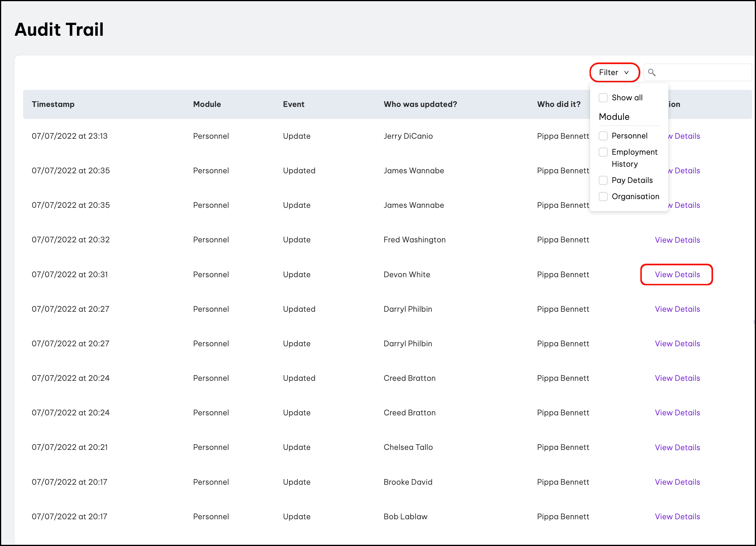Click the Event column header
This screenshot has height=546, width=756.
[293, 104]
